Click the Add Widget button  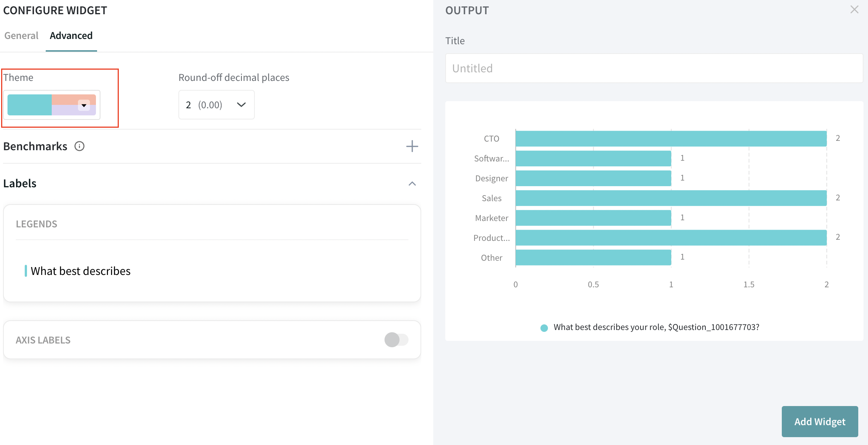point(820,421)
